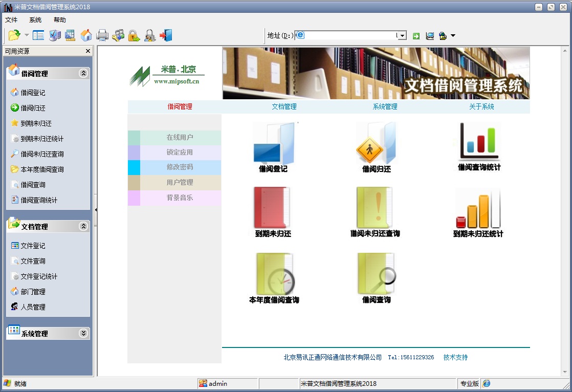572x392 pixels.
Task: Click the 用户管理 button
Action: [174, 183]
